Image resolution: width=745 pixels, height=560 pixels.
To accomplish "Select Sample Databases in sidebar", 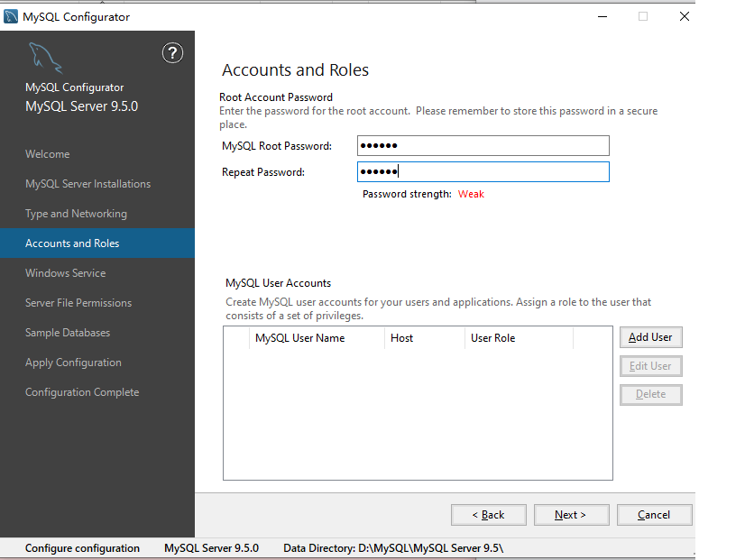I will point(68,333).
